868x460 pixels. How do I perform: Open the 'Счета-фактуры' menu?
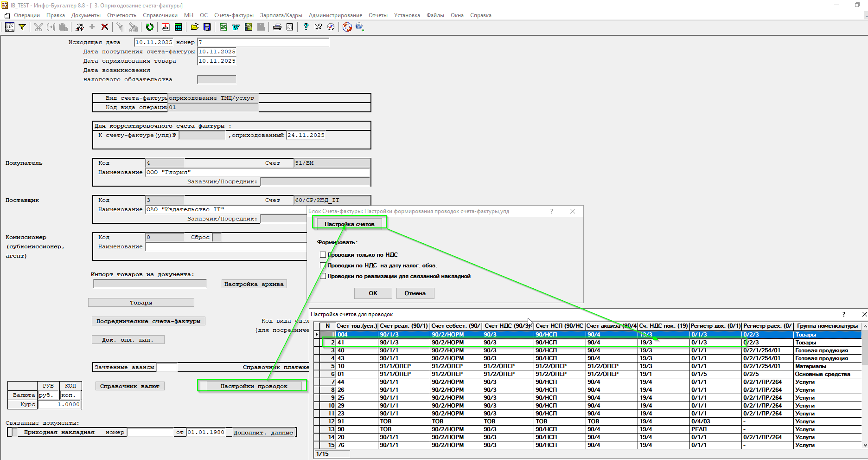point(234,15)
